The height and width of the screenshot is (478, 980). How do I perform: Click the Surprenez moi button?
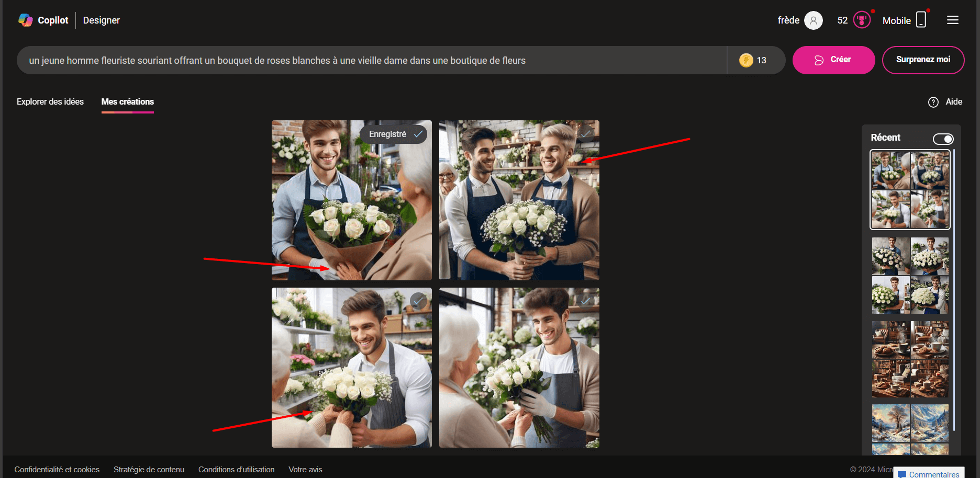[923, 60]
